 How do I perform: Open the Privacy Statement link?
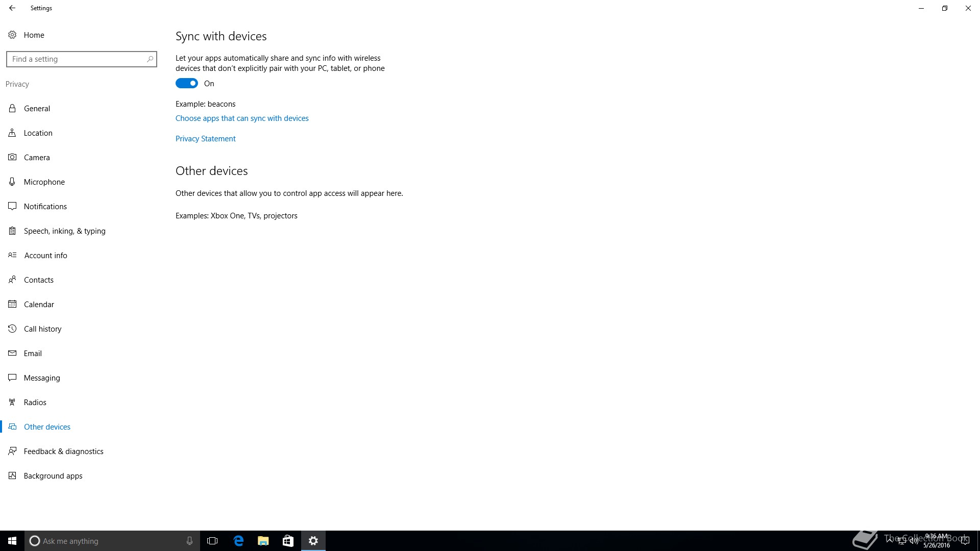tap(205, 139)
